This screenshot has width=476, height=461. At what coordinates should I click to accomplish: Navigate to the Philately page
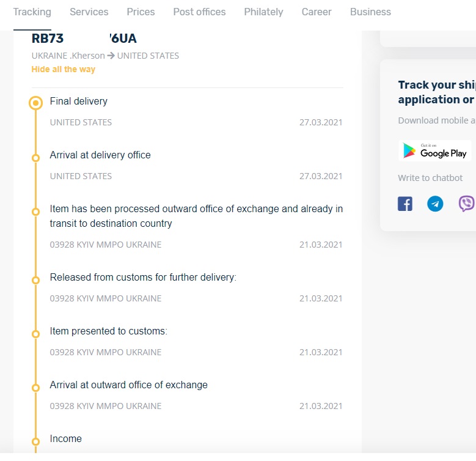tap(263, 12)
